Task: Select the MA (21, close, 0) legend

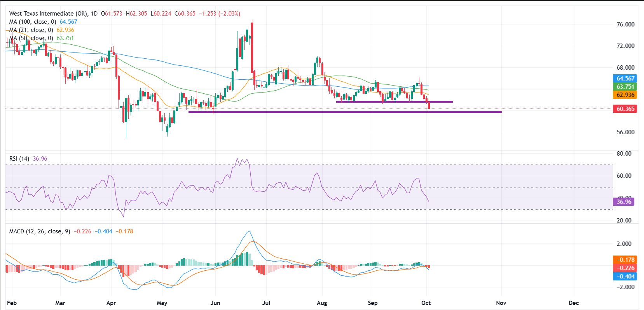Action: [x=31, y=30]
